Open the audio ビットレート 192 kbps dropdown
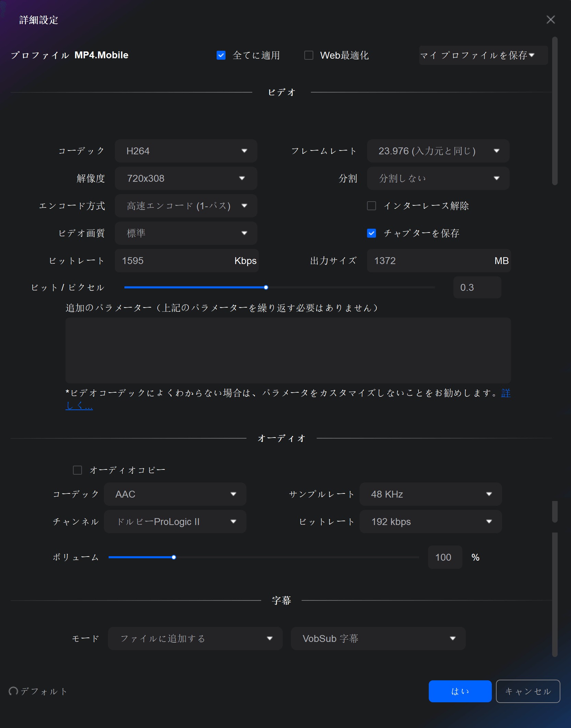Screen dimensions: 571x728 coord(430,522)
